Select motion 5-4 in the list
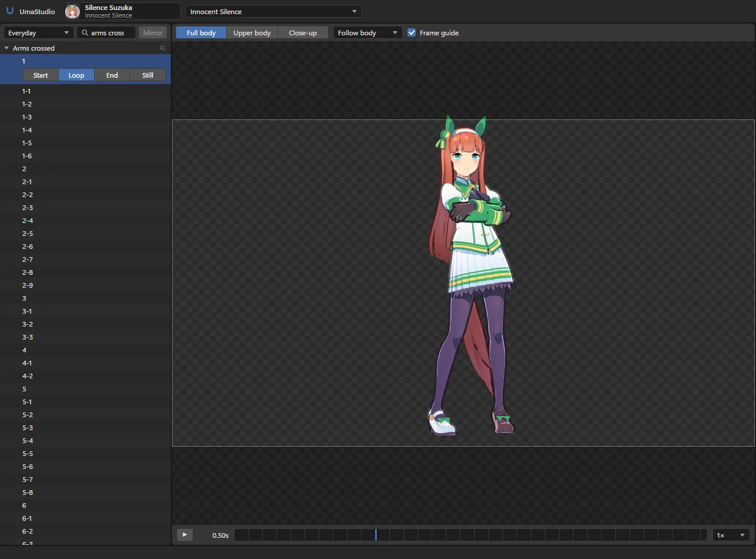756x559 pixels. pos(85,441)
